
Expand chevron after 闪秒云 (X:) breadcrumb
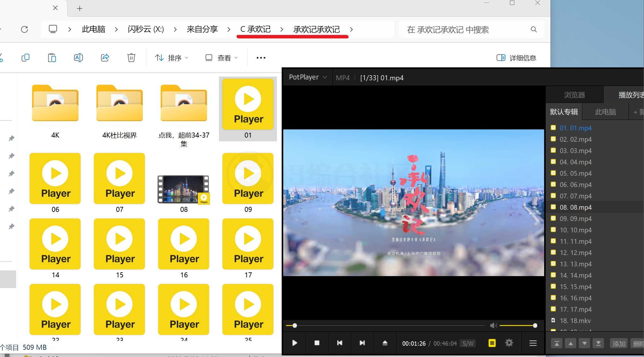175,29
